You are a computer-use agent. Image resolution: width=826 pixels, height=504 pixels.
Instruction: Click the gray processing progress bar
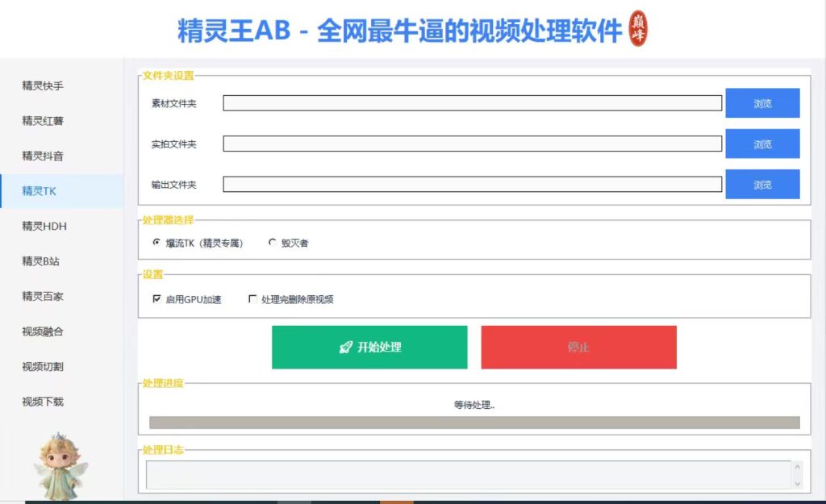tap(474, 423)
